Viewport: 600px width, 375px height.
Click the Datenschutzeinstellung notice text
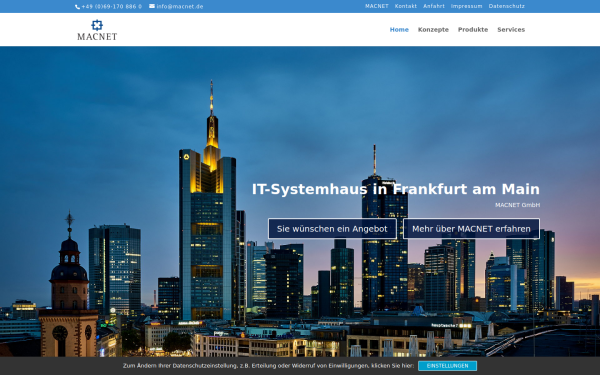(268, 366)
